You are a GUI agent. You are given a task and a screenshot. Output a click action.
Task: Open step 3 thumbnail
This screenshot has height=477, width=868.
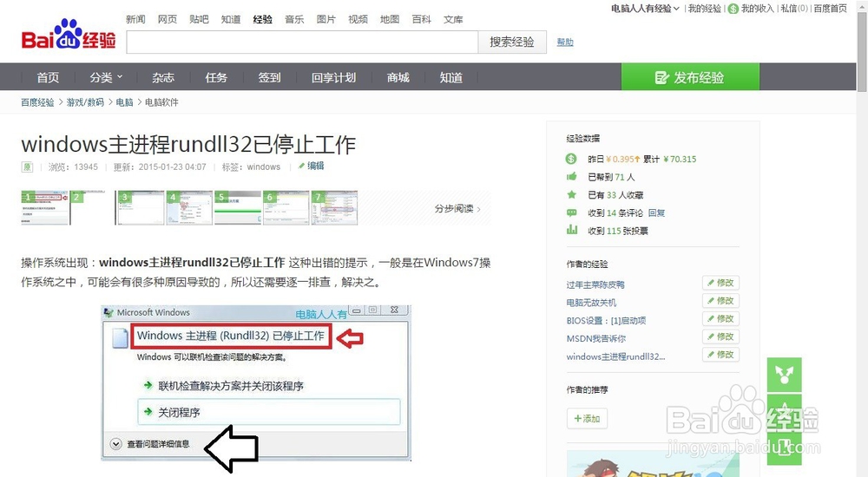140,207
